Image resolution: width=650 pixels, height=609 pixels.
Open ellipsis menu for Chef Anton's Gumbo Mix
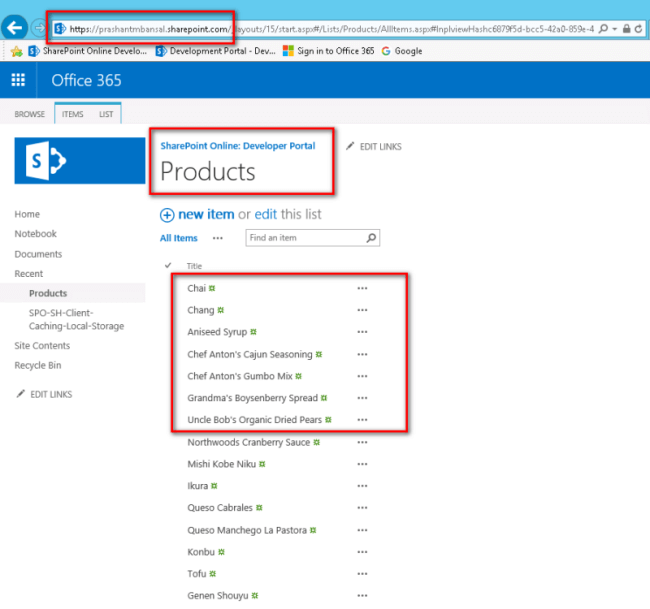point(362,376)
